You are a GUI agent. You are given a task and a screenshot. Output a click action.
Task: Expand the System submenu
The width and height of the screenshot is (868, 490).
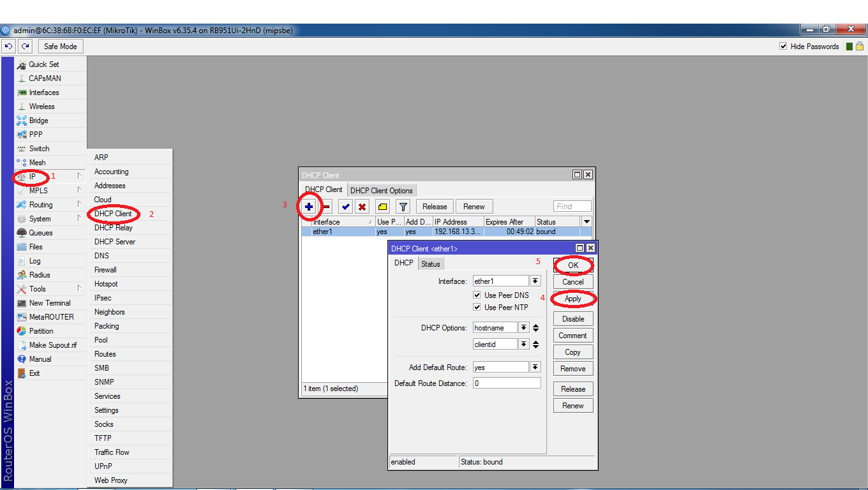pos(80,219)
